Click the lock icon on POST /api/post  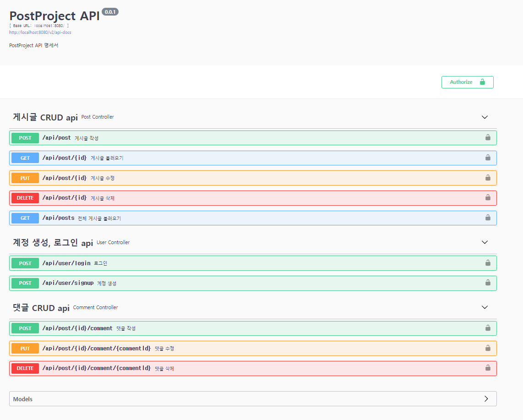coord(488,137)
